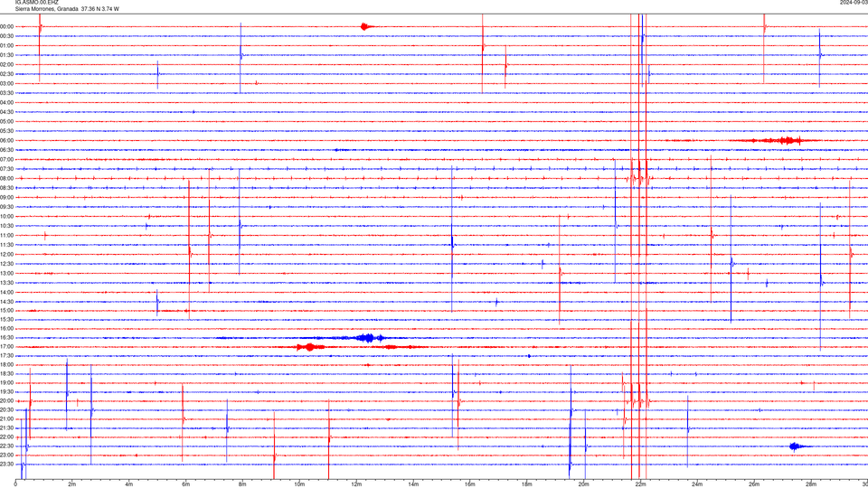Viewport: 868px width, 488px height.
Task: Select the 00:30 time row label
Action: (7, 36)
